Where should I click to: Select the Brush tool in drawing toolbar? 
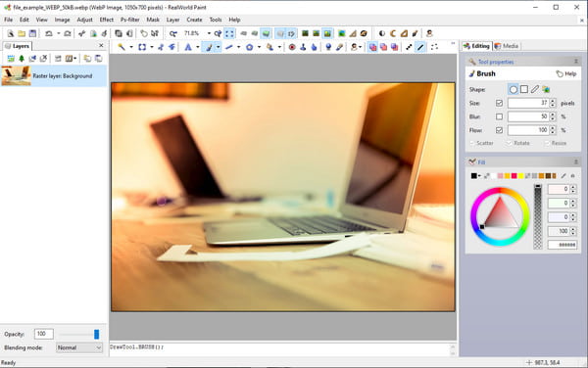tap(209, 47)
